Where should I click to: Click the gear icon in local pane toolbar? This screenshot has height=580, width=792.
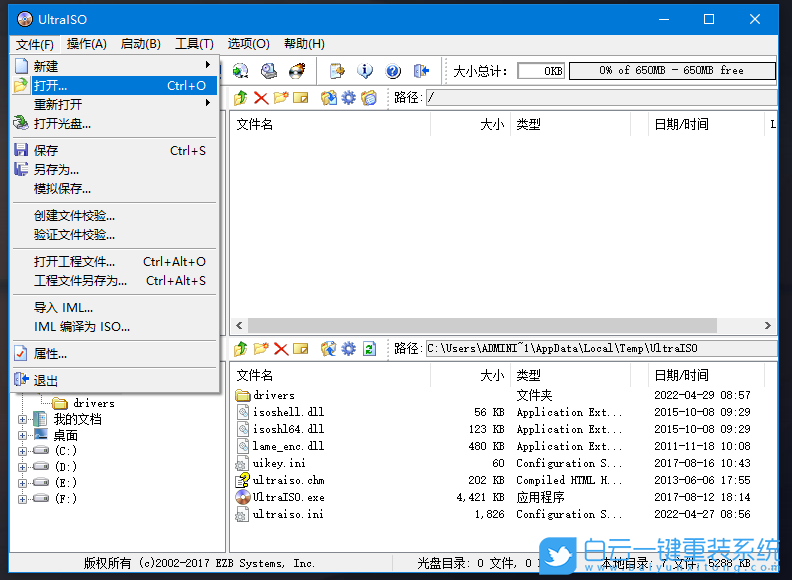pyautogui.click(x=348, y=348)
